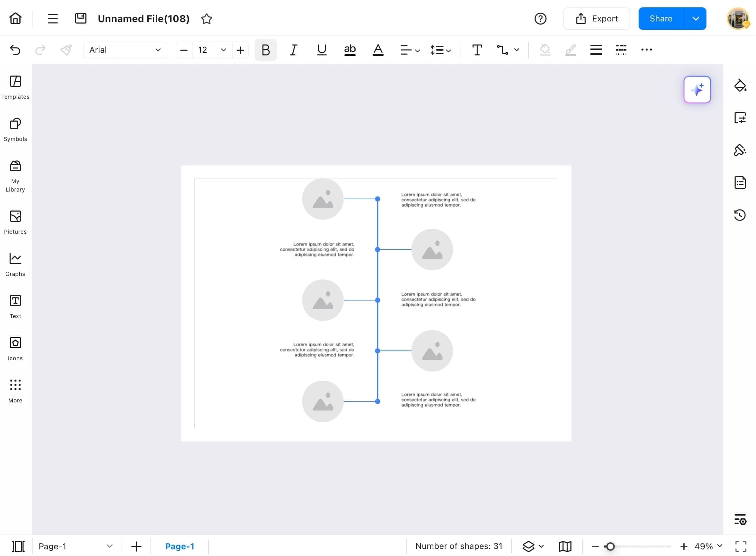This screenshot has width=756, height=556.
Task: Star the Unnamed File(108) document
Action: coord(207,19)
